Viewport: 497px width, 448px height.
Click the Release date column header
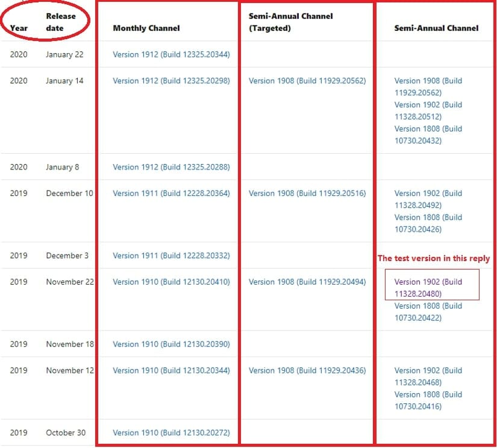61,22
